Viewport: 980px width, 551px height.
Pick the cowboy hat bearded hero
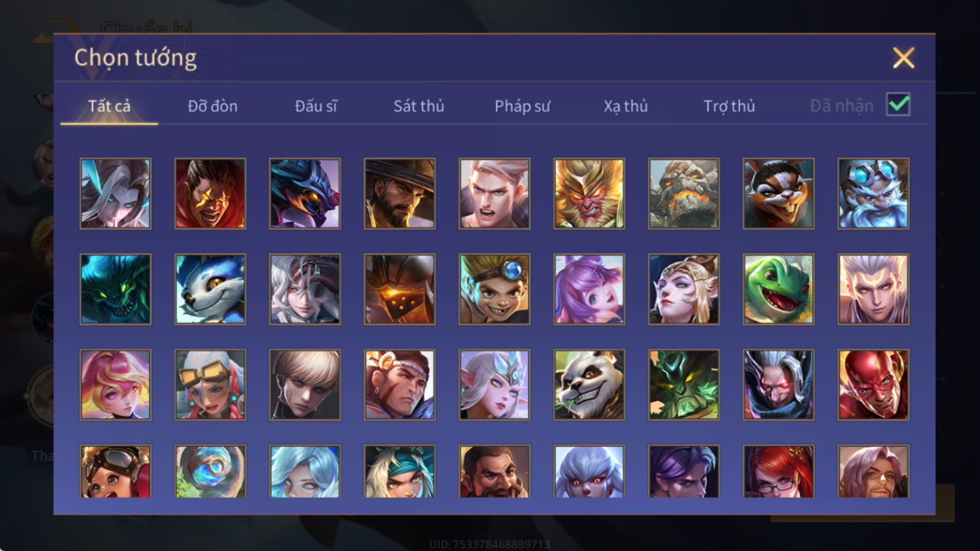(400, 193)
